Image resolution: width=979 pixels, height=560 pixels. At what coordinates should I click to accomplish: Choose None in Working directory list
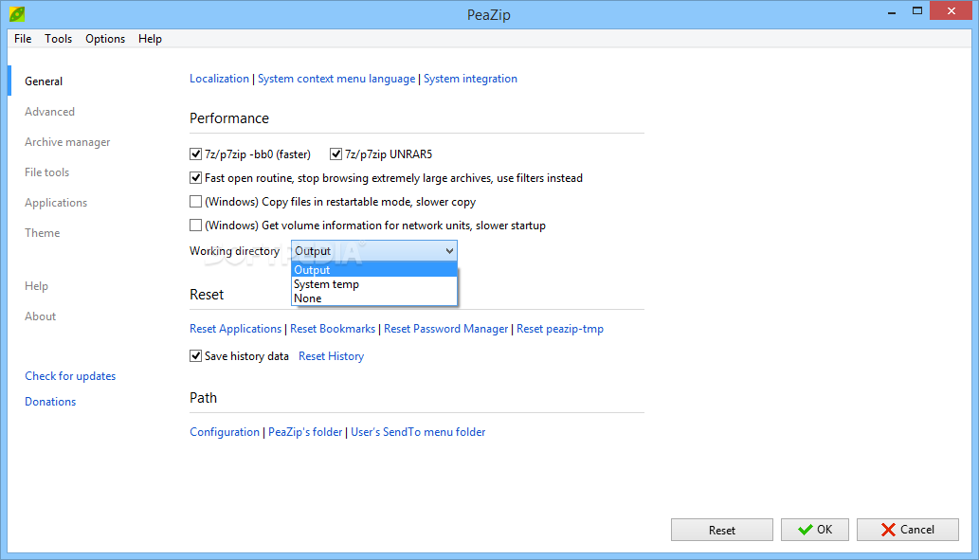coord(374,298)
